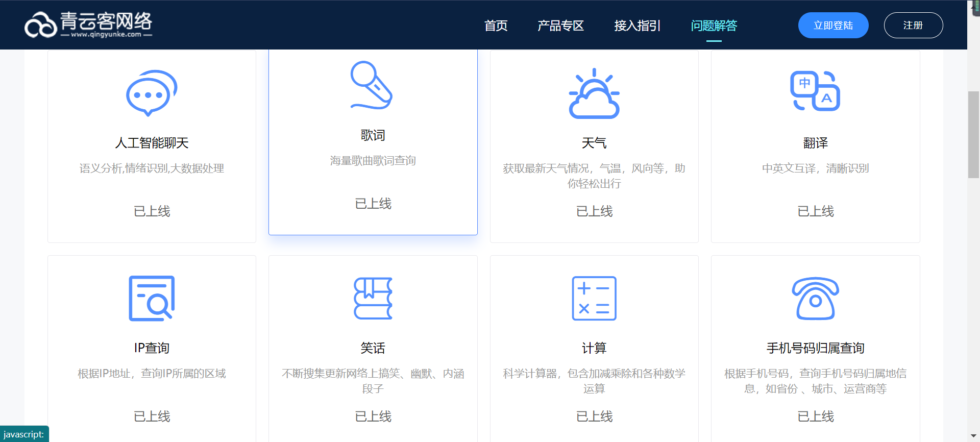Click 已上线 status under 天气

pos(594,211)
